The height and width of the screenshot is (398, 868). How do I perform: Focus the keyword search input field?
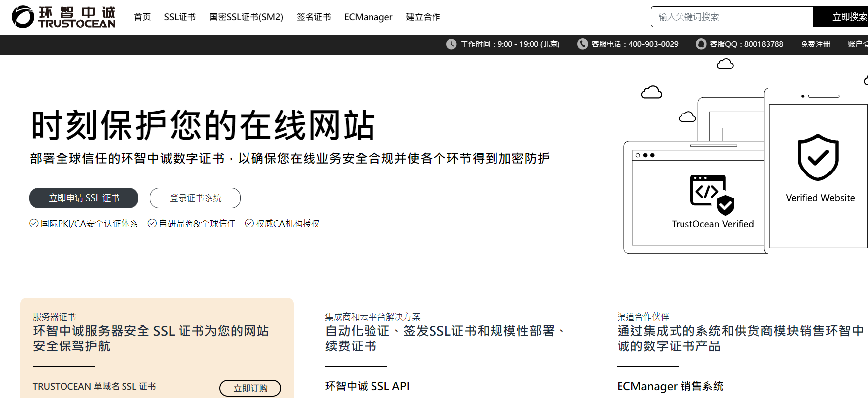(x=732, y=17)
